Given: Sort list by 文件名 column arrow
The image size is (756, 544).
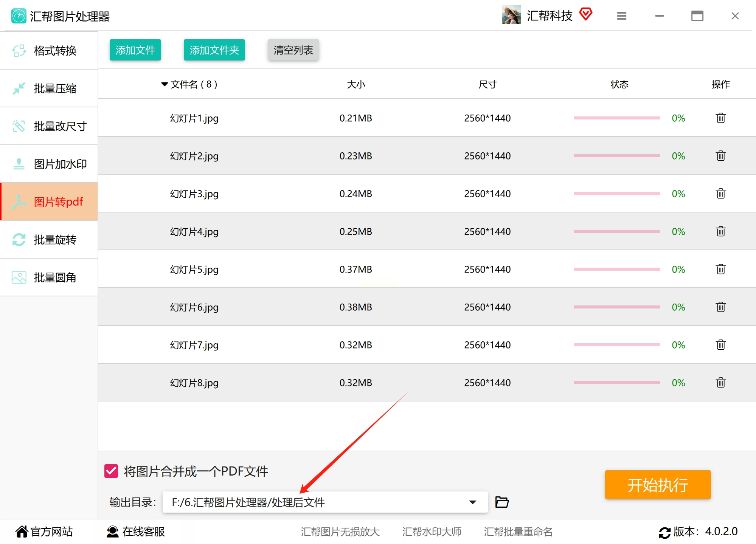Looking at the screenshot, I should (165, 84).
